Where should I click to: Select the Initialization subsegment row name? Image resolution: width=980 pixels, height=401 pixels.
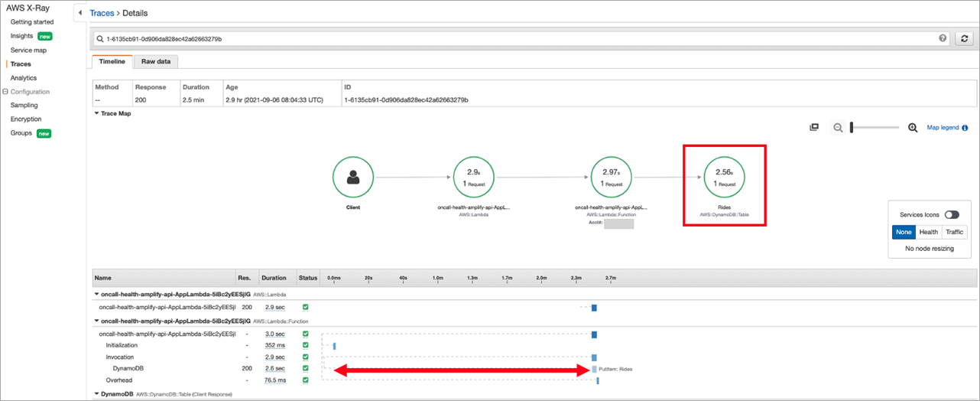(x=124, y=345)
